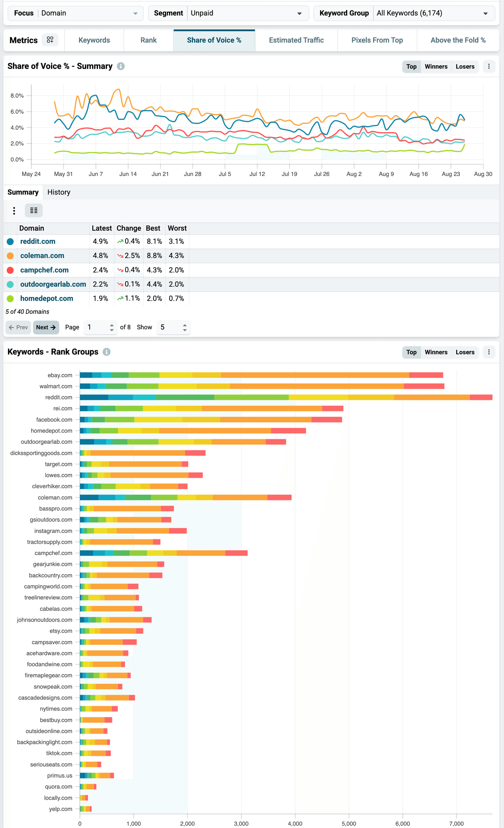Click the primus.us chart label
The image size is (504, 828).
tap(60, 776)
